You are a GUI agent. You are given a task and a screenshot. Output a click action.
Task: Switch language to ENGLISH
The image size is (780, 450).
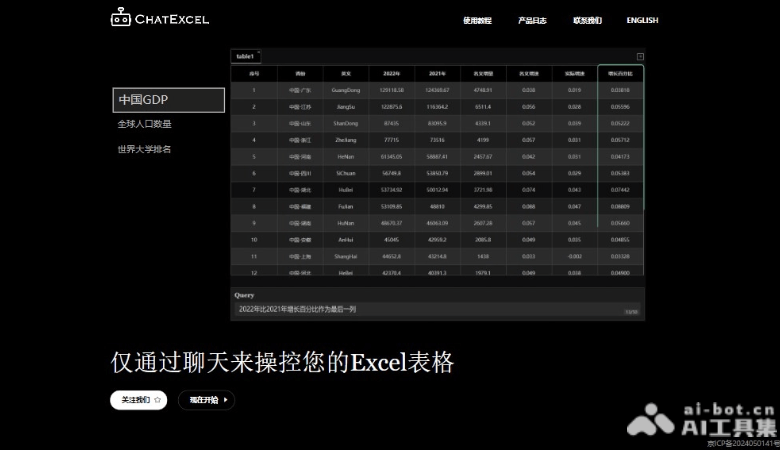tap(642, 20)
